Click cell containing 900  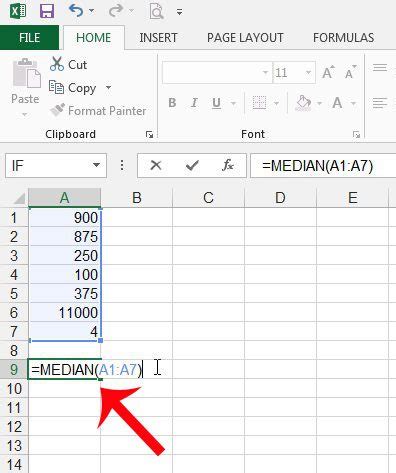click(64, 218)
